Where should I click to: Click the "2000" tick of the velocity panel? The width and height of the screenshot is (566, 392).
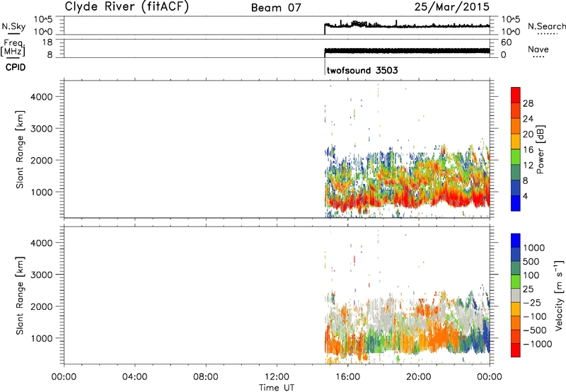(x=42, y=306)
